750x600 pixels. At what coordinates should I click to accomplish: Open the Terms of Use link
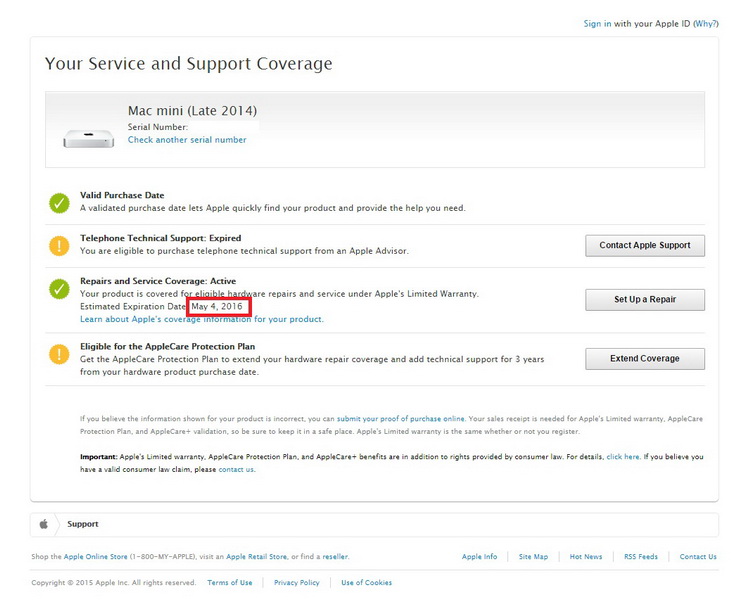pyautogui.click(x=230, y=582)
